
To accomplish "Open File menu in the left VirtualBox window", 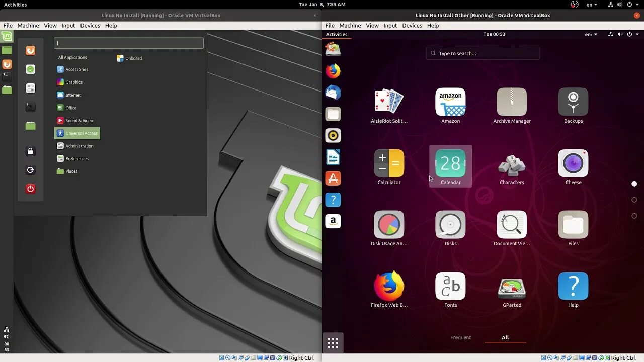I will (8, 25).
